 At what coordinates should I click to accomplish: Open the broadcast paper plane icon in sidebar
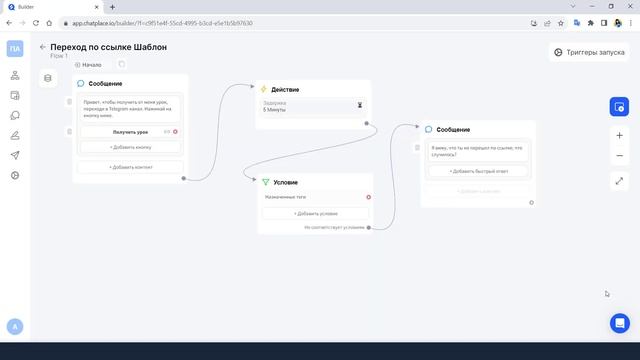point(15,155)
